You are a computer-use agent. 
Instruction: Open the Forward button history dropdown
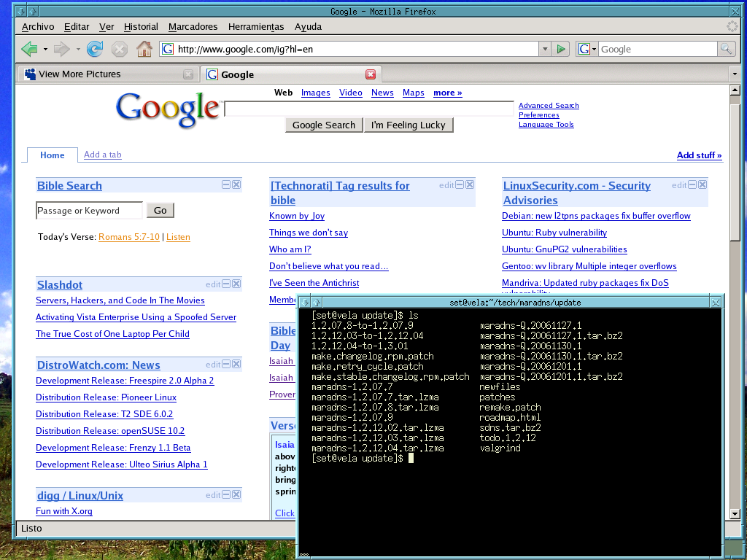78,49
